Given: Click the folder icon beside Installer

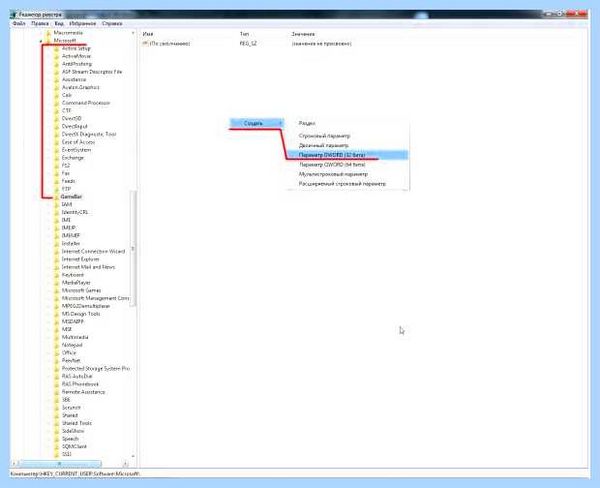Looking at the screenshot, I should pos(57,243).
